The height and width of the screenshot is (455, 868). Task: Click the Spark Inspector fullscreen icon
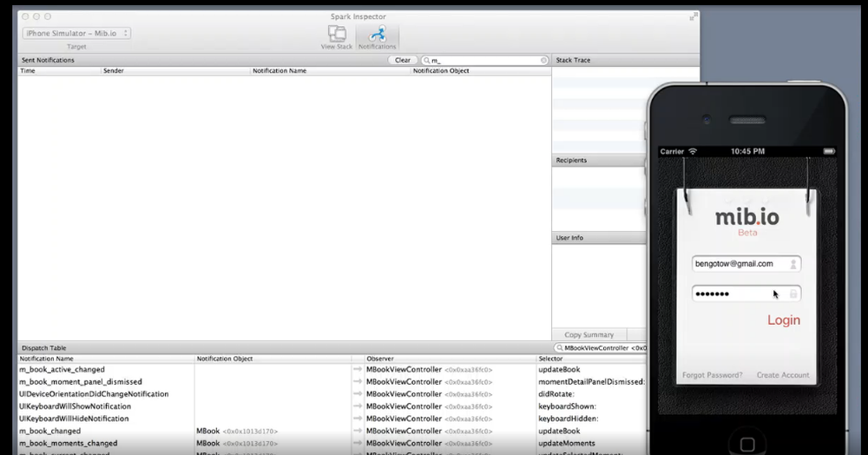pos(693,16)
